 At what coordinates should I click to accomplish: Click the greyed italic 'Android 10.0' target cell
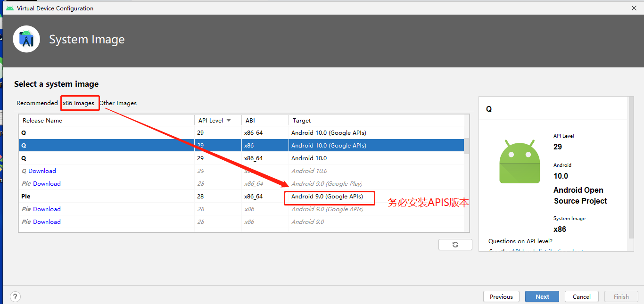309,171
